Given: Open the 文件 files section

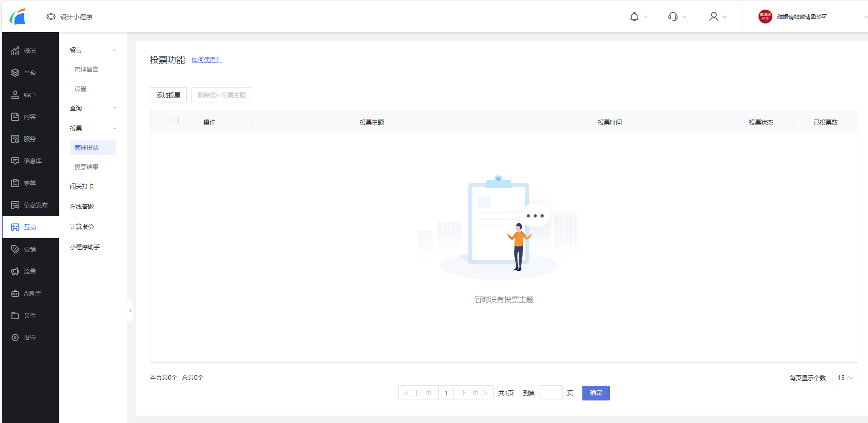Looking at the screenshot, I should coord(29,315).
